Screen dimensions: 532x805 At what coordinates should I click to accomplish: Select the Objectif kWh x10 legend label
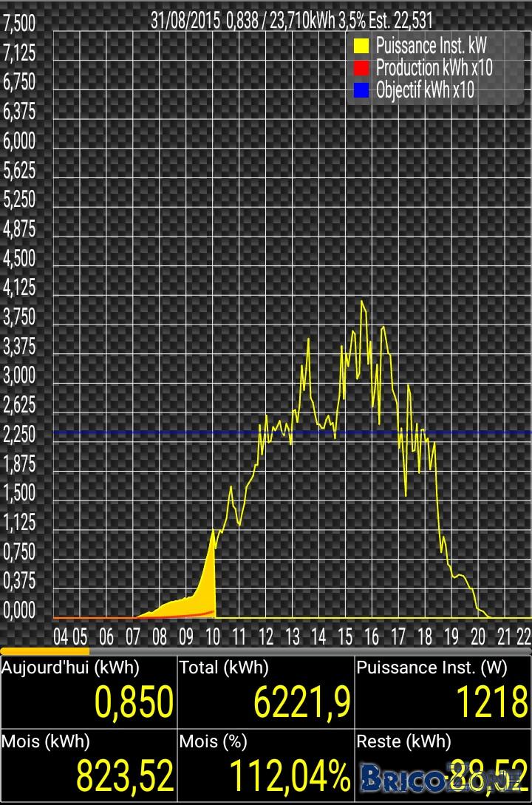coord(425,90)
